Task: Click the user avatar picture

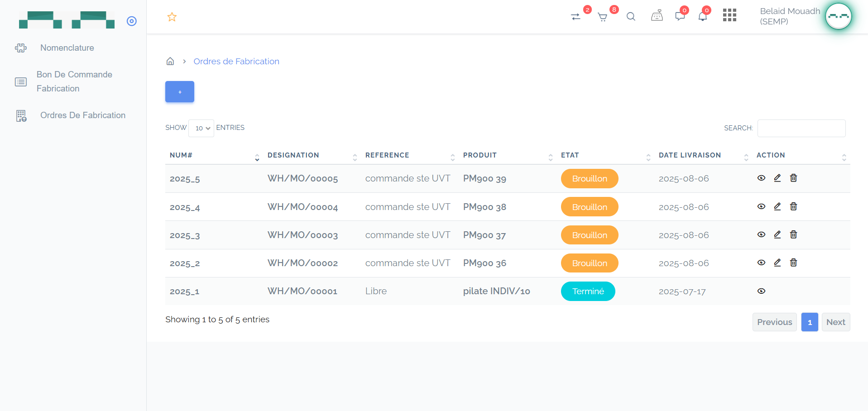Action: 838,16
